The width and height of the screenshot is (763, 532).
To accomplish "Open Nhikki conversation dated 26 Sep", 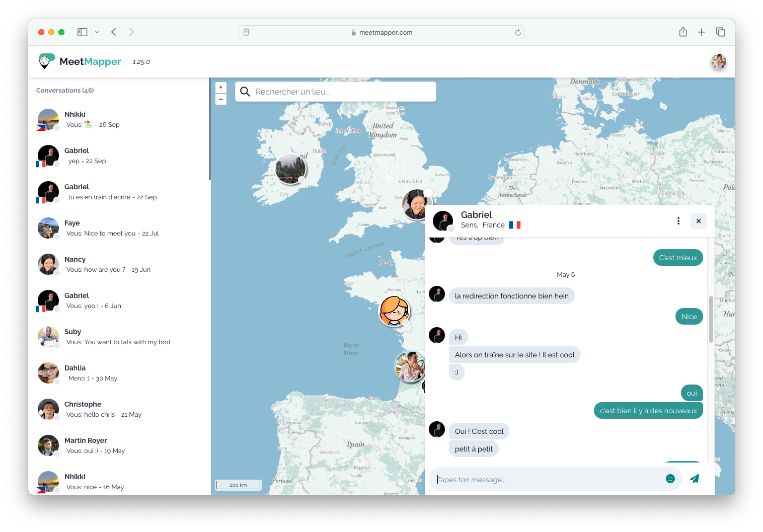I will [x=119, y=120].
